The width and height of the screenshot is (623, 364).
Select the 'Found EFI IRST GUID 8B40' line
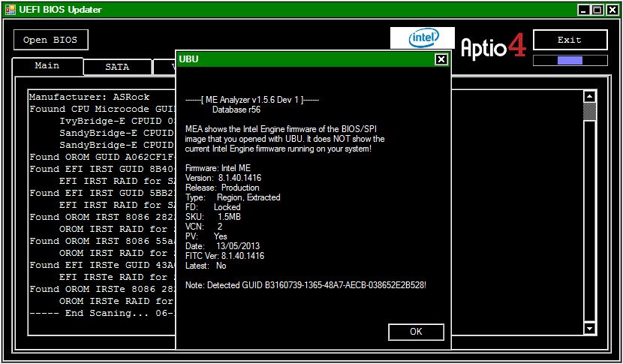pyautogui.click(x=102, y=169)
